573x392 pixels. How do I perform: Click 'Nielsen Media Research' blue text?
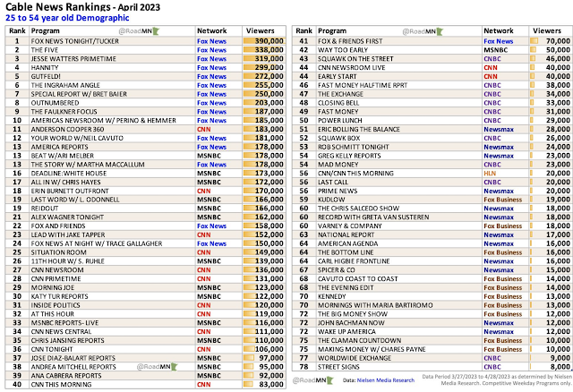pyautogui.click(x=386, y=380)
